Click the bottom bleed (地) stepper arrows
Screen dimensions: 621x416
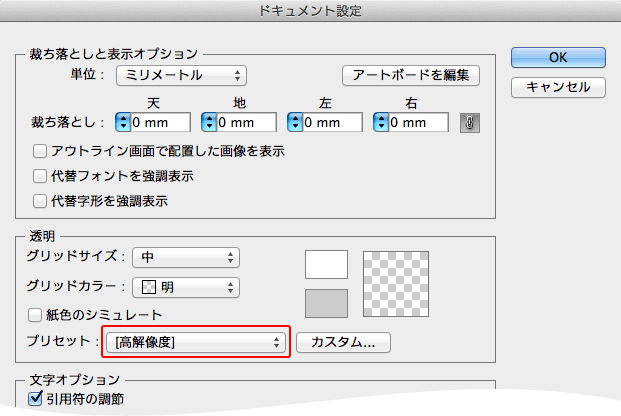pos(209,122)
